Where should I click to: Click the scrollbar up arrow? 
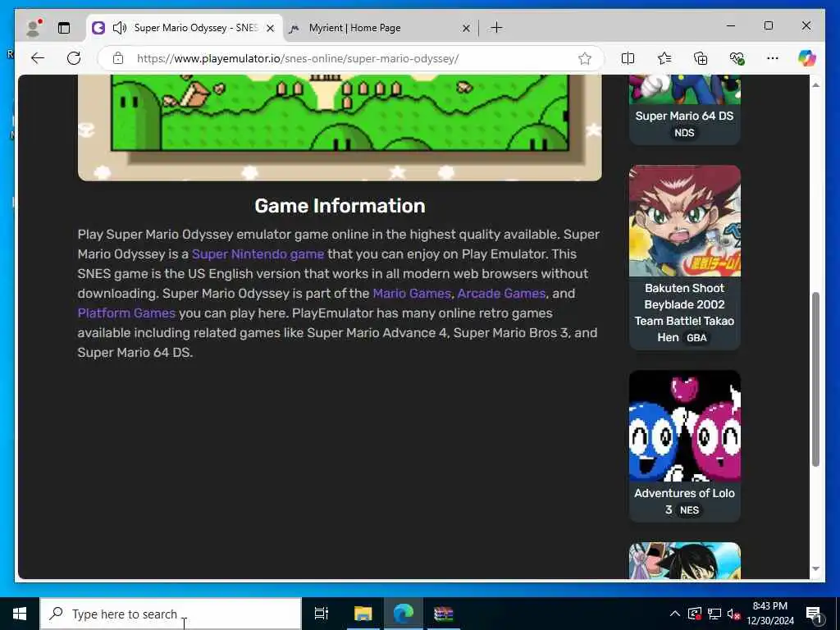point(815,85)
